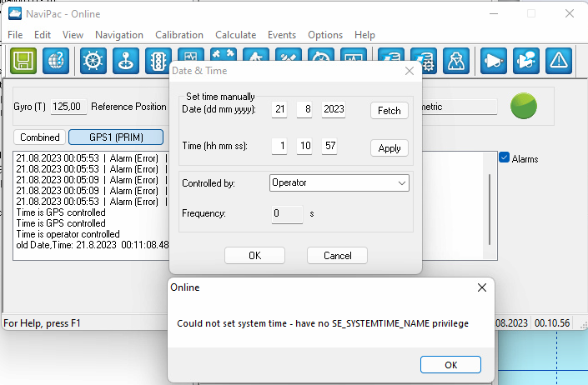Open the Options menu

pos(325,35)
